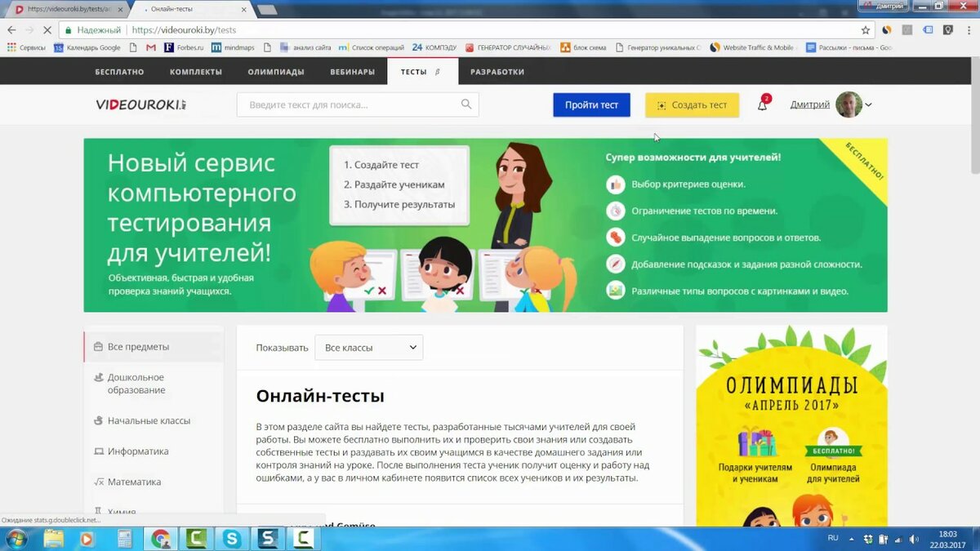Stop page loading with the X button
The width and height of the screenshot is (980, 551).
(47, 29)
